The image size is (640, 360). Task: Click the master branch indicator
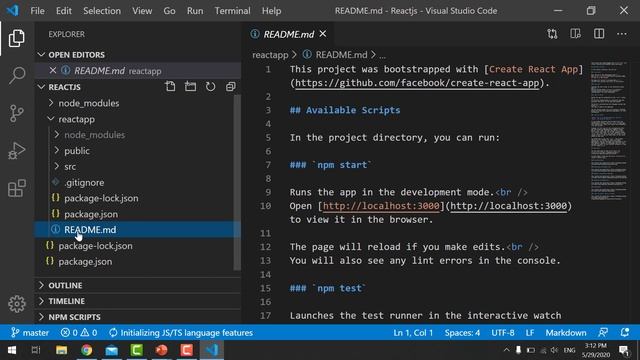(30, 333)
